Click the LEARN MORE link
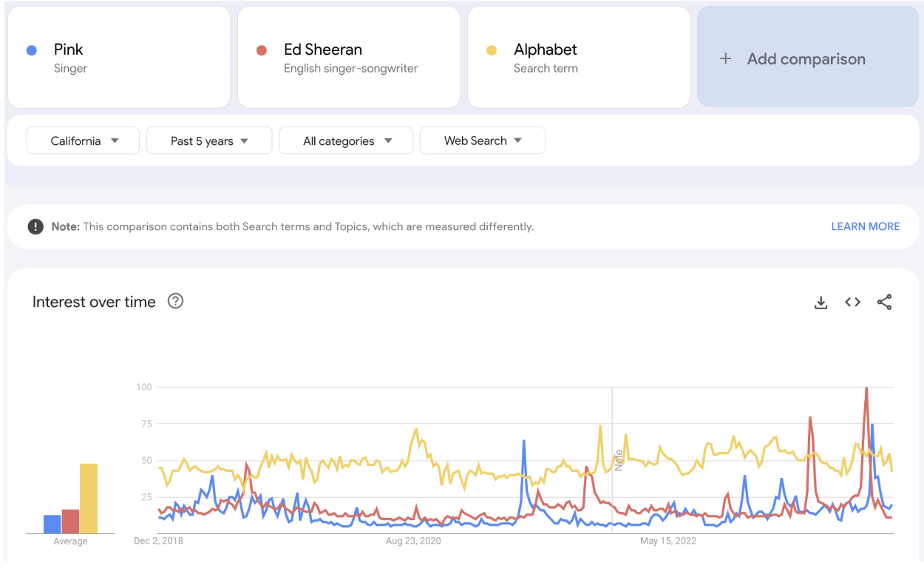Viewport: 924px width, 574px height. (x=865, y=226)
